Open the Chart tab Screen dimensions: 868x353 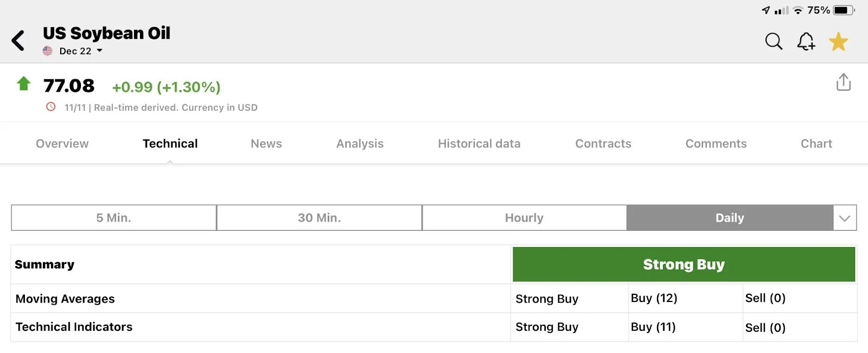[x=816, y=143]
